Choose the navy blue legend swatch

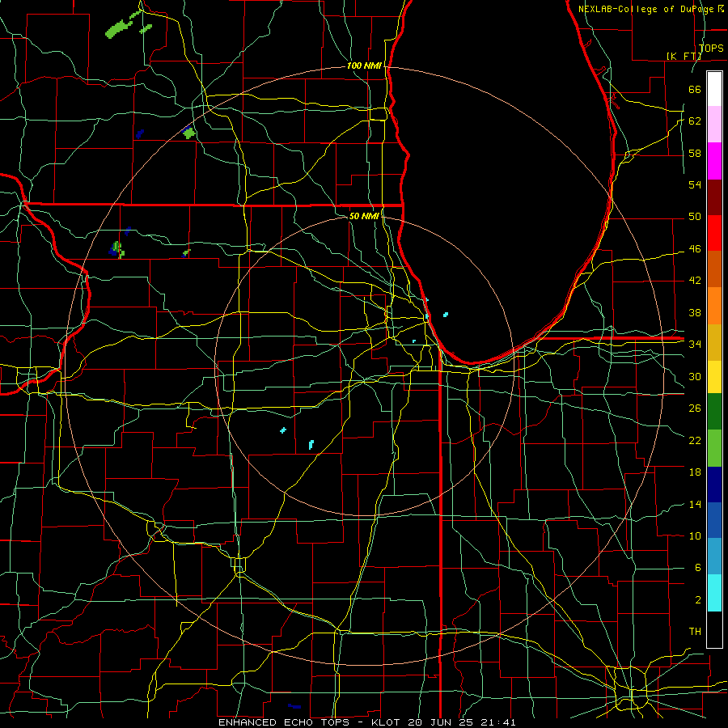coord(714,485)
